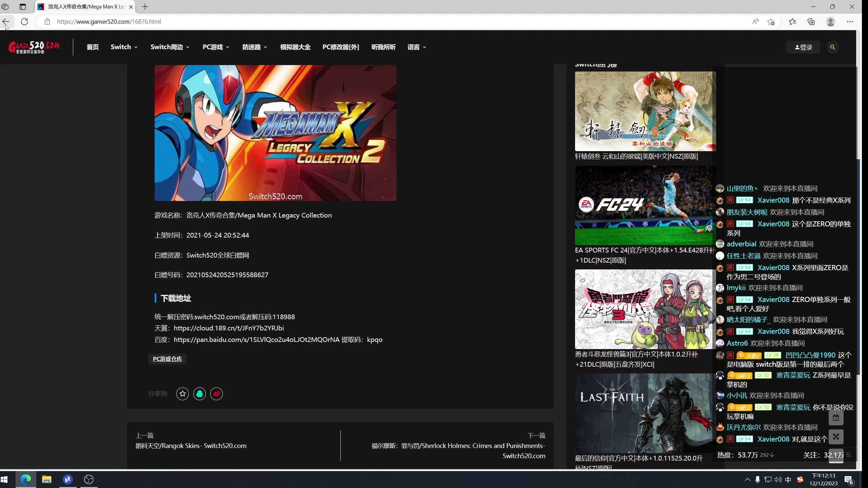
Task: Expand the 语言 language dropdown
Action: (x=417, y=47)
